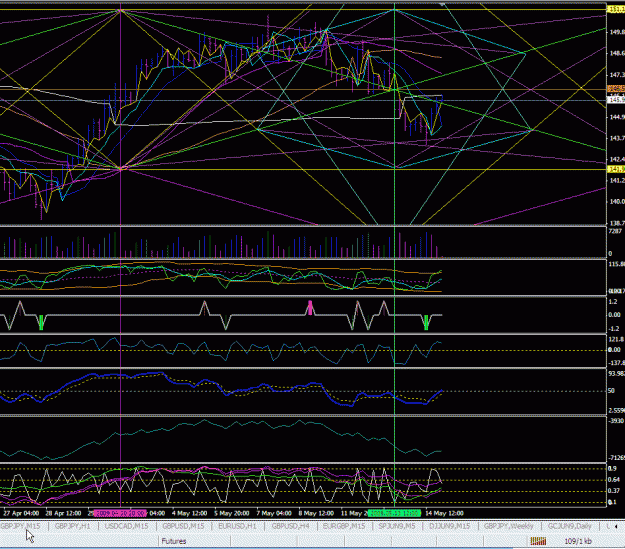The width and height of the screenshot is (625, 549).
Task: Click the white current price tag
Action: coord(616,99)
